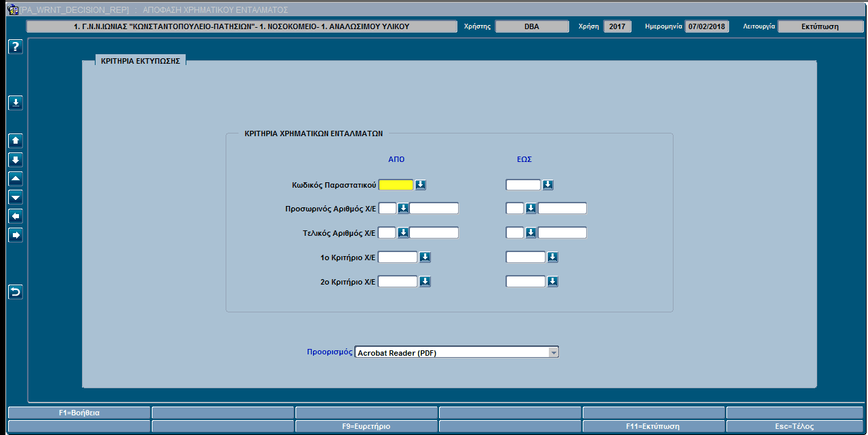Click the Τελικός Αριθμός Χ/Ε ΑΠΟ number field

[x=434, y=232]
